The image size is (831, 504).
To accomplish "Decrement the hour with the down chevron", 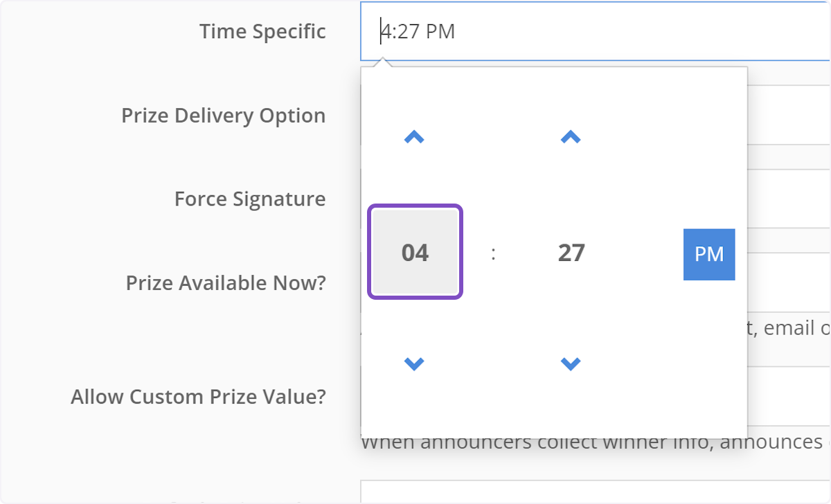I will point(413,363).
